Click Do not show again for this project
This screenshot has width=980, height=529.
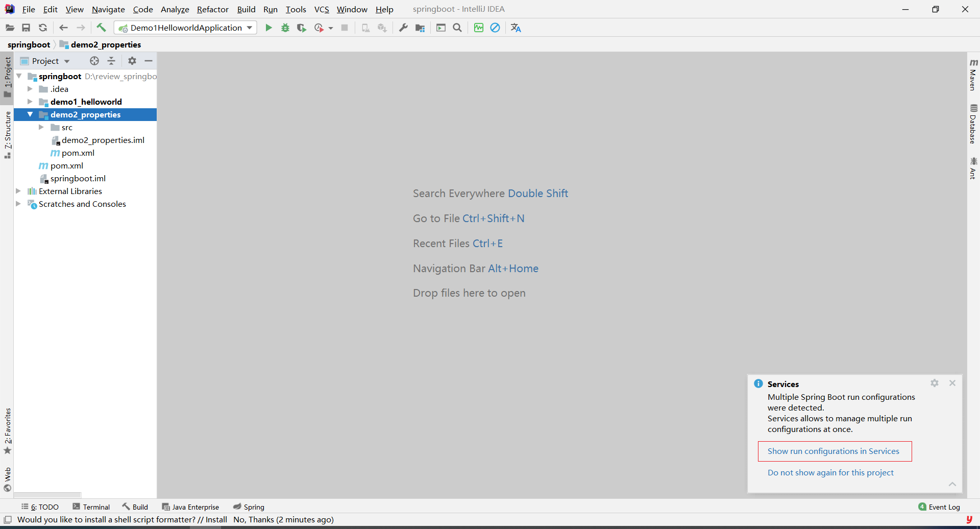[830, 473]
